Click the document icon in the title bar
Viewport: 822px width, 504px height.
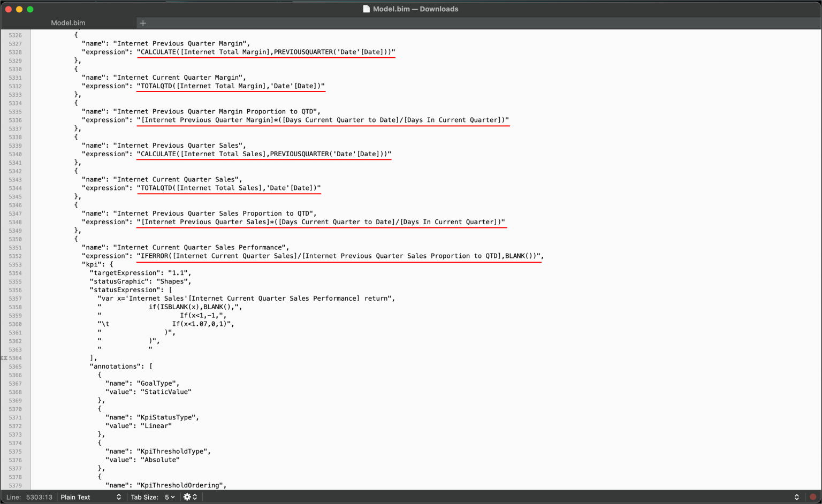pos(366,9)
